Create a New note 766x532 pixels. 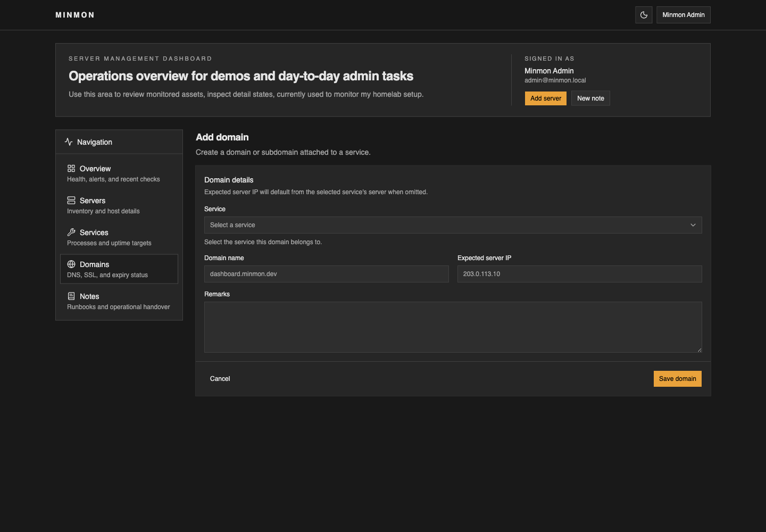[x=590, y=98]
